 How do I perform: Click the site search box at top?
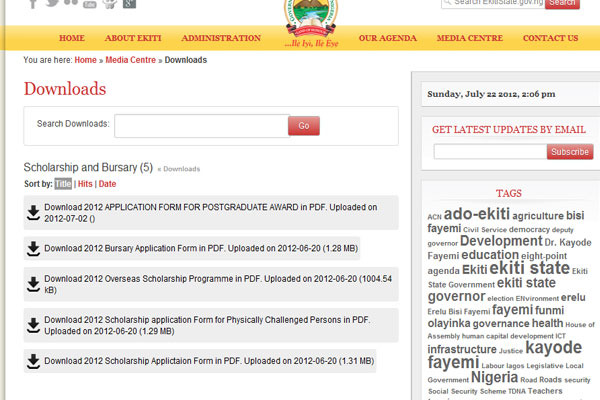pos(493,3)
